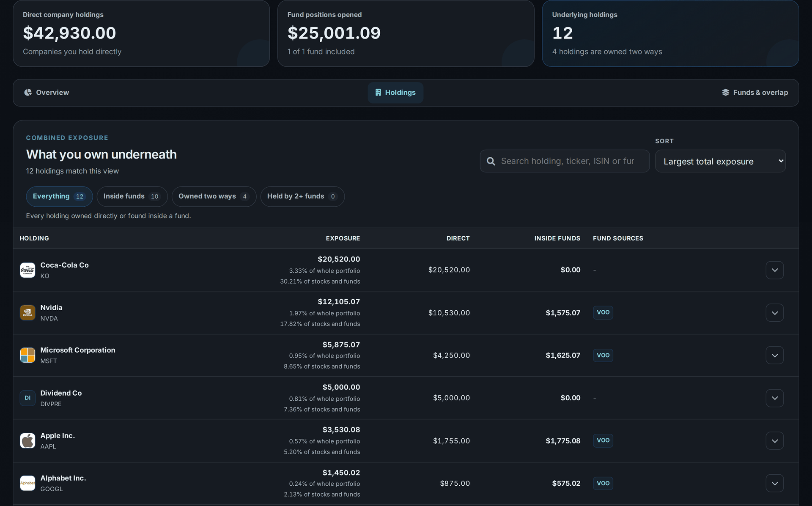The image size is (812, 506).
Task: Switch to the Funds & overlap tab
Action: point(755,93)
